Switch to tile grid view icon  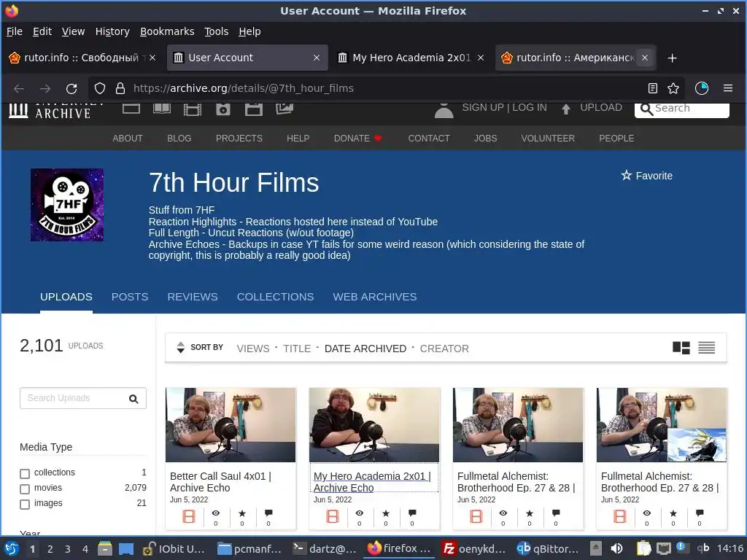click(x=681, y=348)
